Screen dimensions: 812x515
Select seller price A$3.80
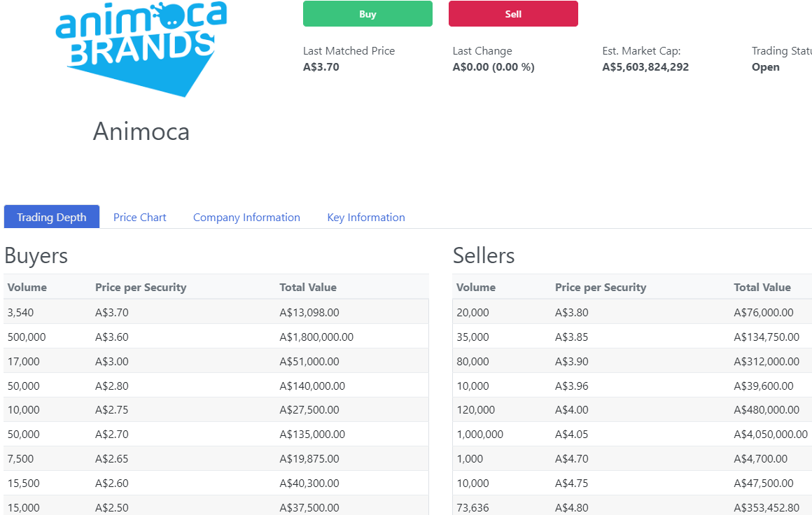[x=572, y=313]
